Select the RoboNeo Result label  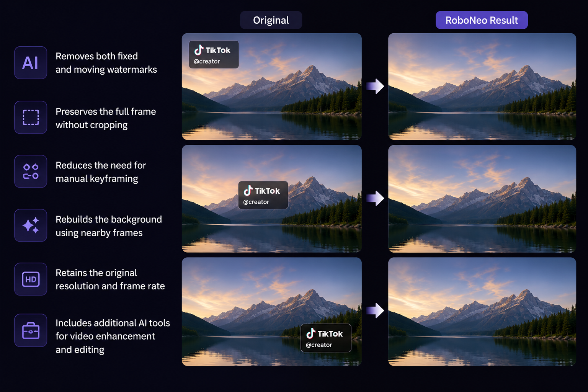[482, 20]
